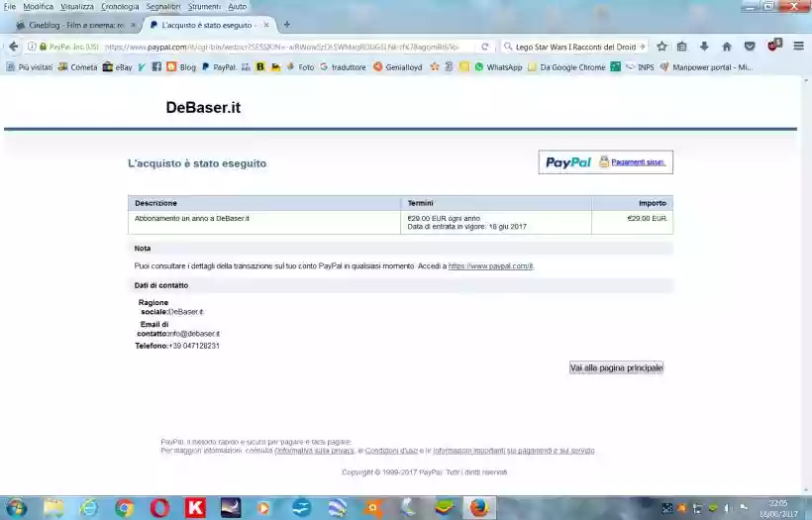Screen dimensions: 812x520
Task: Open Più visitati bookmarks folder
Action: 30,66
